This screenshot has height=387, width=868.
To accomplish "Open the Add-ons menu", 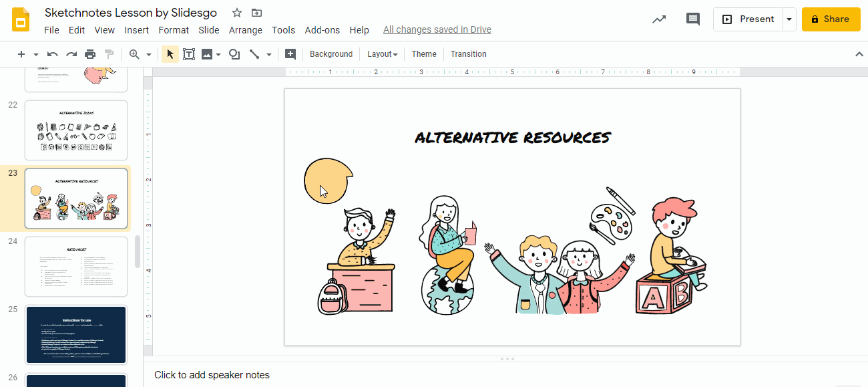I will [322, 30].
